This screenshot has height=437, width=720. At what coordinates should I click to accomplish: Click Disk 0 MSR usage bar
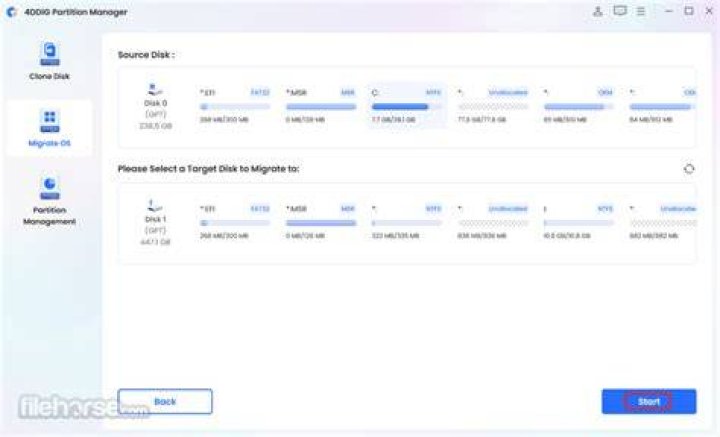pos(321,107)
